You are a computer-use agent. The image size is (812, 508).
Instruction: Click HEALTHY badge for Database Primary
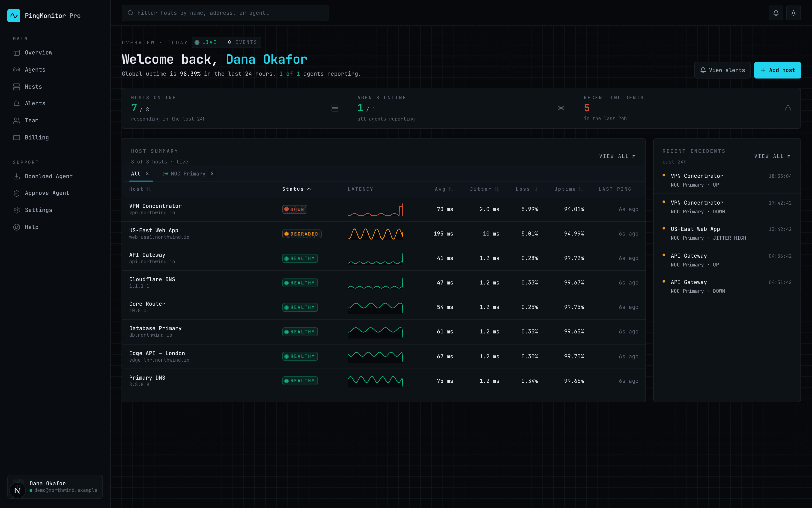(x=300, y=332)
